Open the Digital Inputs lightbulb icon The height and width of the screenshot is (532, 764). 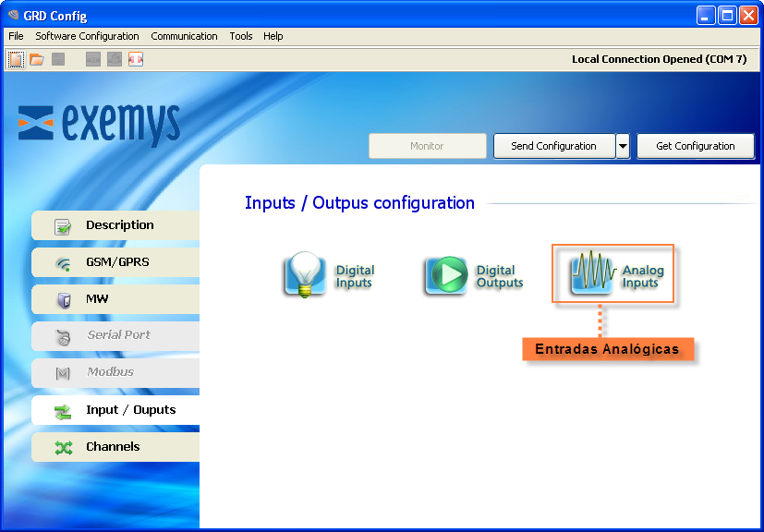(305, 275)
